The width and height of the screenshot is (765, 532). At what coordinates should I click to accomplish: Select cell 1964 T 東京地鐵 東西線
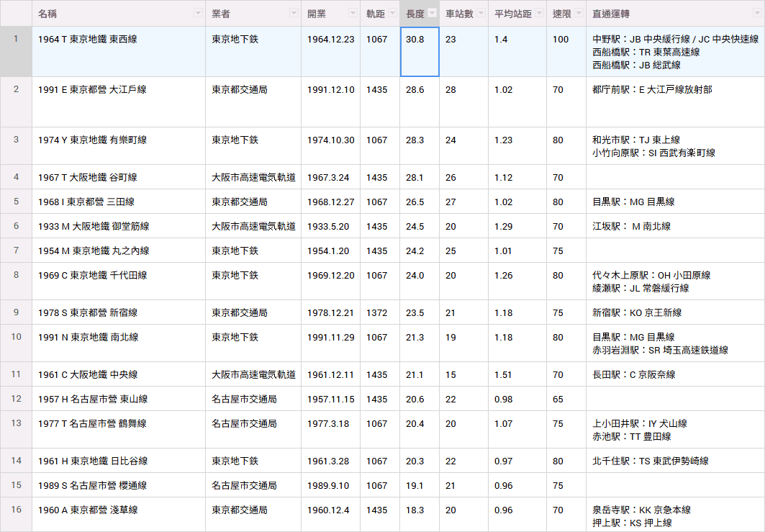119,51
